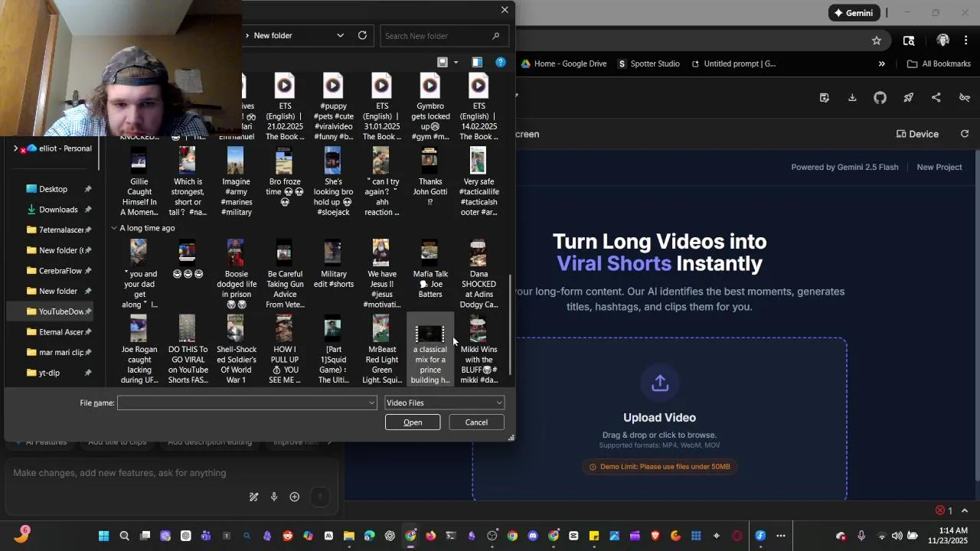Select the 'MrBeast Red Light Green Light' video

(x=381, y=350)
